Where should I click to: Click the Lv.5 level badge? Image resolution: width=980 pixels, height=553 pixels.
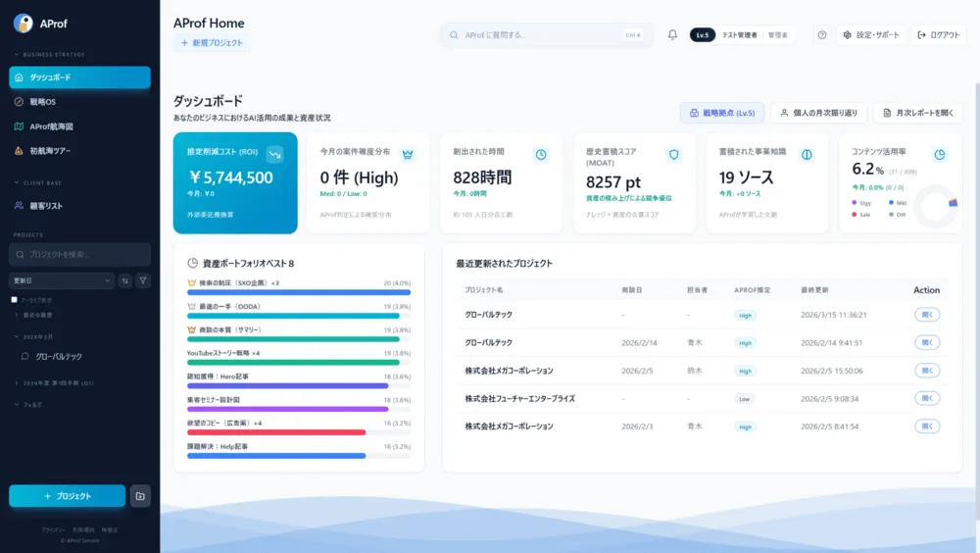click(703, 35)
